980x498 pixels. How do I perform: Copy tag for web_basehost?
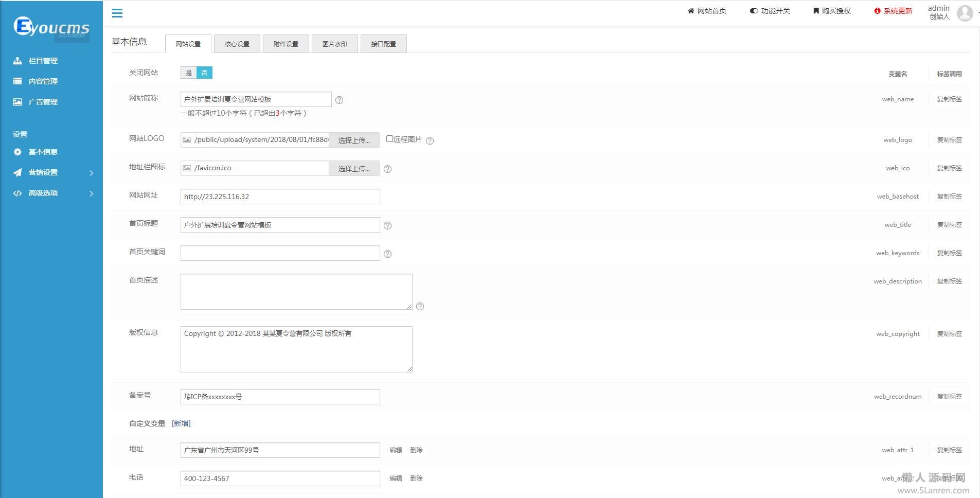[949, 197]
